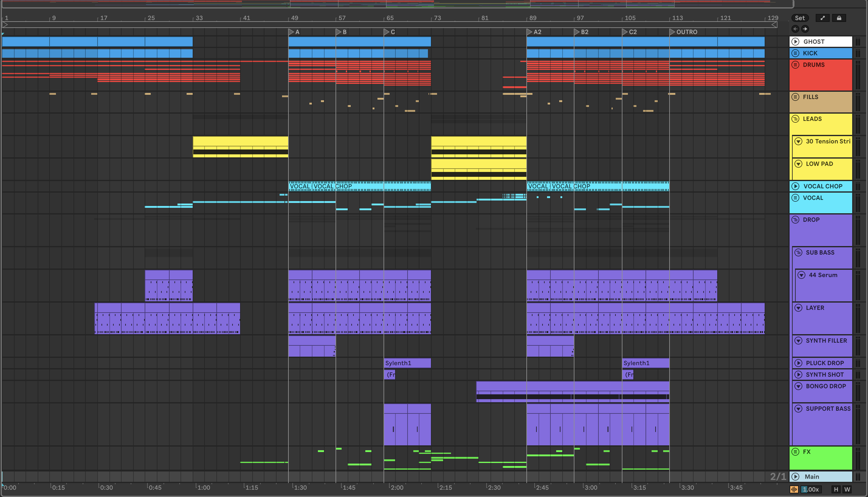This screenshot has width=868, height=497.
Task: Fold the BONGO DROP track
Action: coord(798,386)
